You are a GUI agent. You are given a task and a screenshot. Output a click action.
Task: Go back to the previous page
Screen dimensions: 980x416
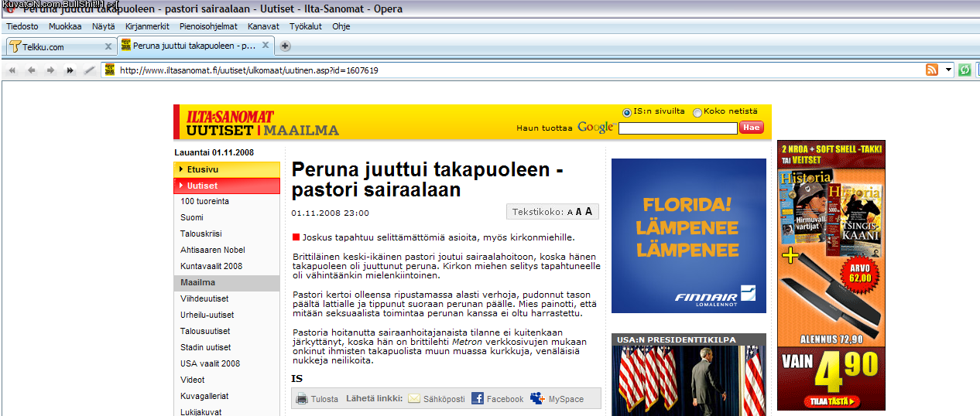pyautogui.click(x=32, y=70)
